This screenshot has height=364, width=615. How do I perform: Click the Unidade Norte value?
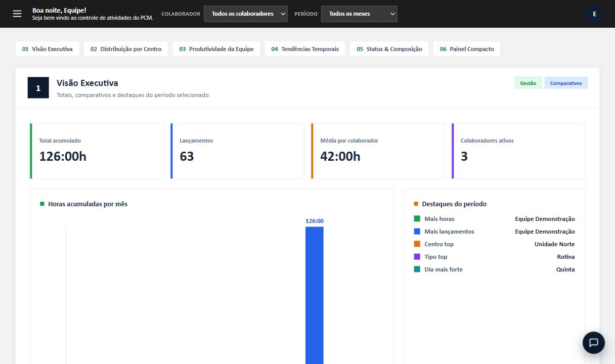pyautogui.click(x=555, y=244)
